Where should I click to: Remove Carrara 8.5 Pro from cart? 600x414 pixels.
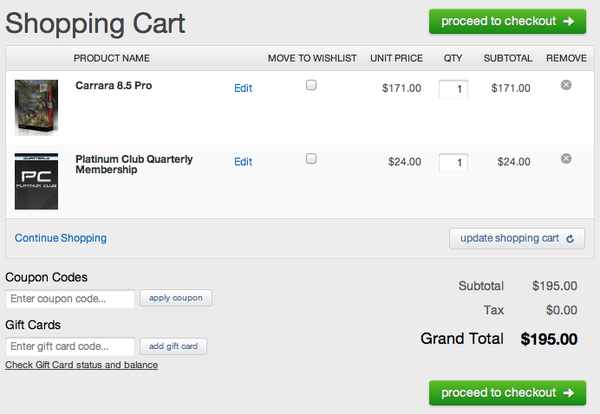tap(566, 86)
